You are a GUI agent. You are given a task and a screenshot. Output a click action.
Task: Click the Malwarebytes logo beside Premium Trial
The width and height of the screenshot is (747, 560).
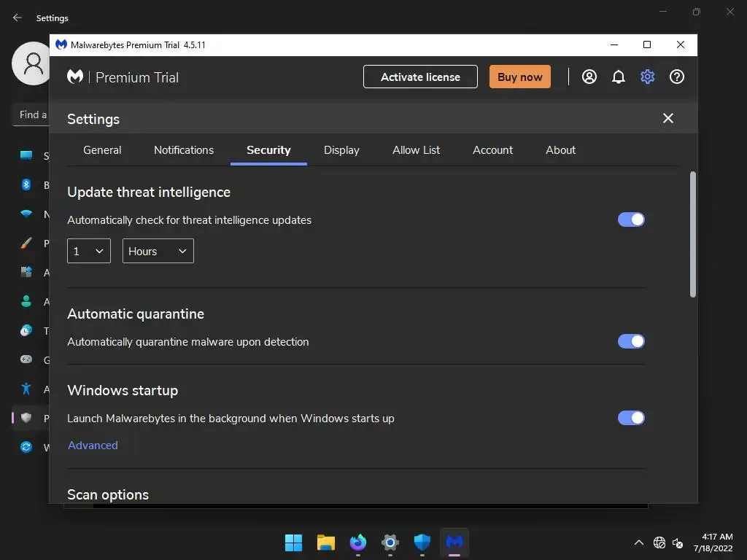75,77
